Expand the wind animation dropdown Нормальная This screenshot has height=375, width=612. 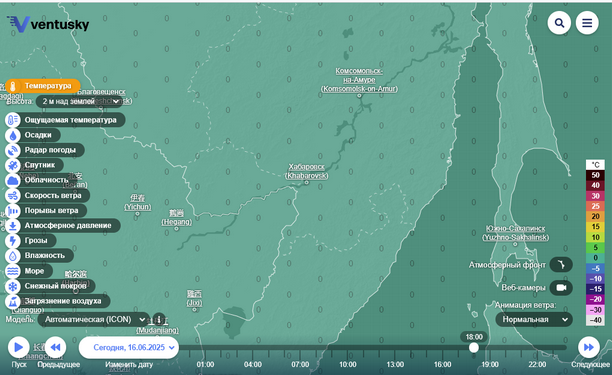[x=534, y=320]
